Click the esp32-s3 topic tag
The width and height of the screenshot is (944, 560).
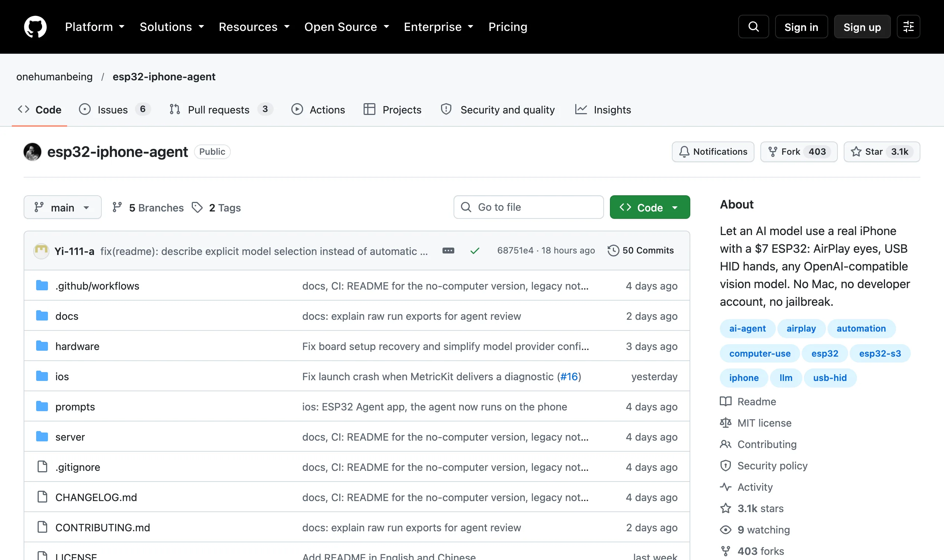coord(880,354)
